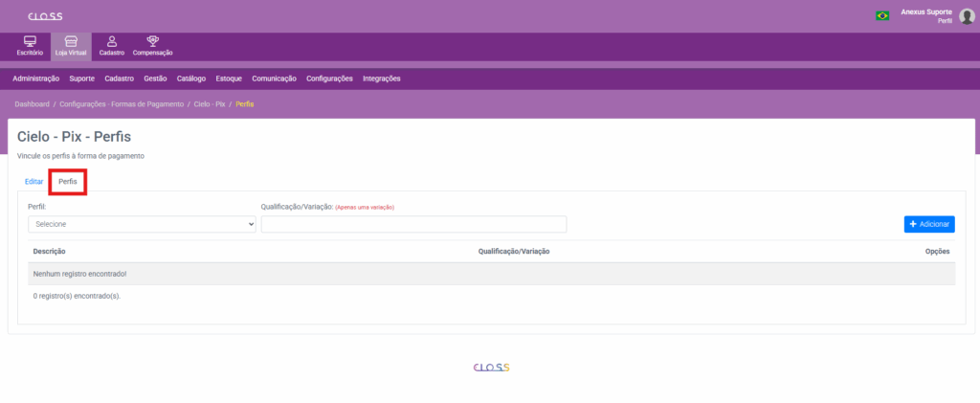Open the Integrações menu
Viewport: 980px width, 403px height.
click(382, 78)
